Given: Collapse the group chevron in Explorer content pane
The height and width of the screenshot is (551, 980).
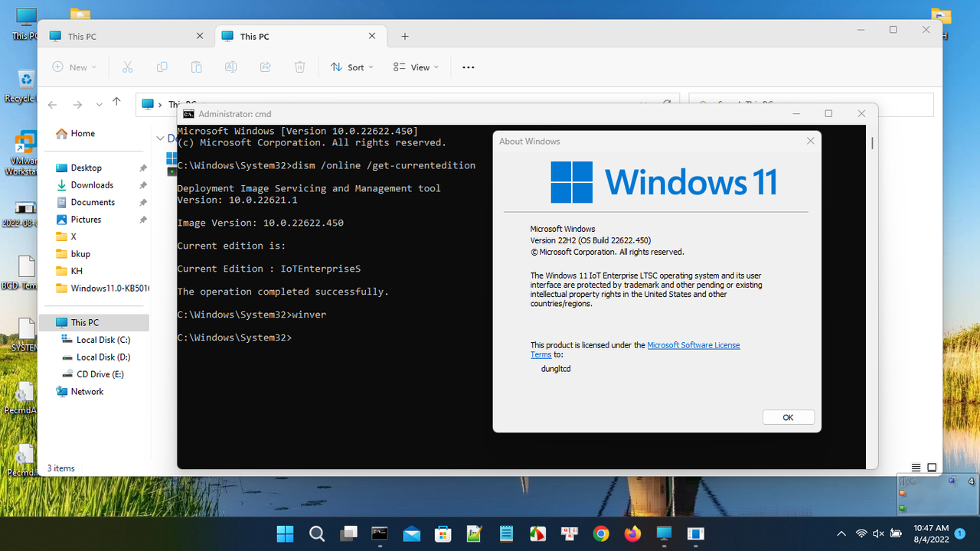Looking at the screenshot, I should 160,139.
